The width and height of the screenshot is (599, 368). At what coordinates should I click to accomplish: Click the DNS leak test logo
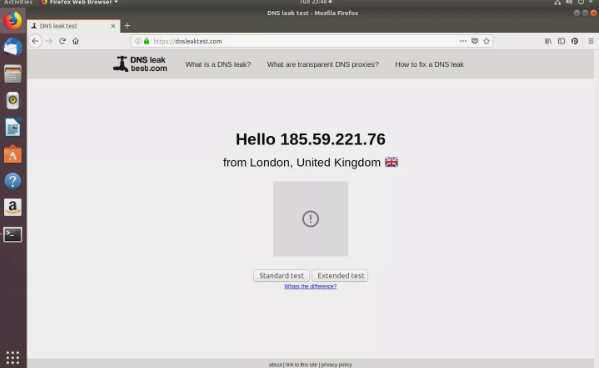[x=140, y=64]
